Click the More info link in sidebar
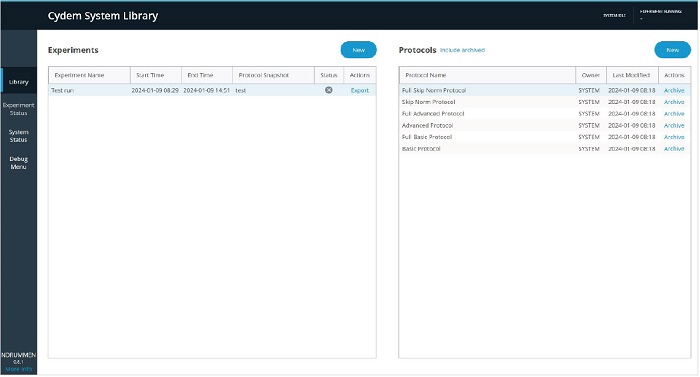Screen dimensions: 700x377 click(19, 369)
